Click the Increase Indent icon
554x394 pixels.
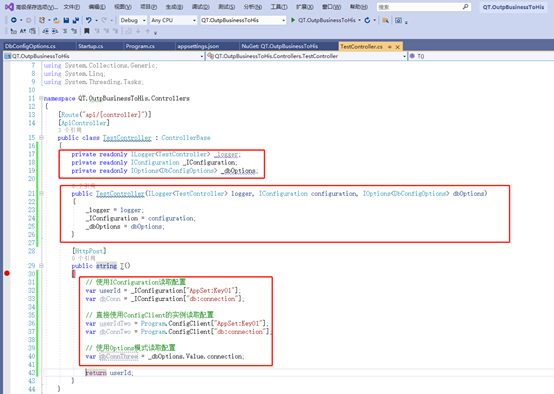point(55,31)
